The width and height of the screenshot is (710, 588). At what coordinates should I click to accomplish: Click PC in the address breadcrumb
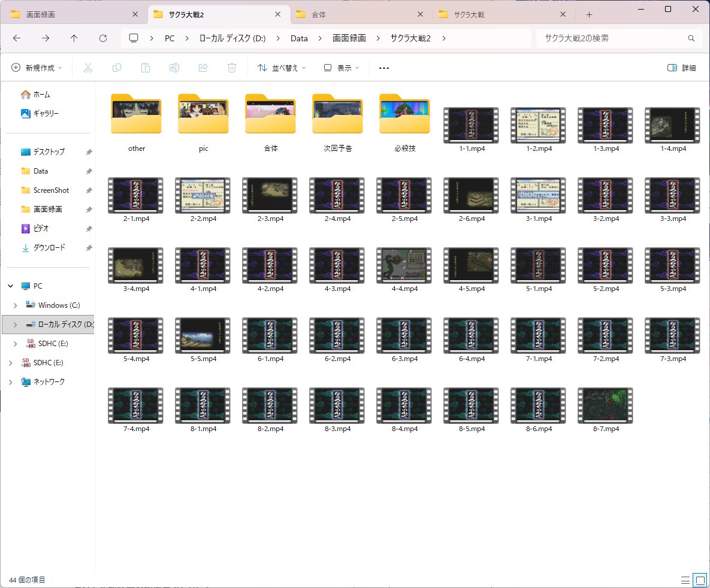tap(170, 38)
